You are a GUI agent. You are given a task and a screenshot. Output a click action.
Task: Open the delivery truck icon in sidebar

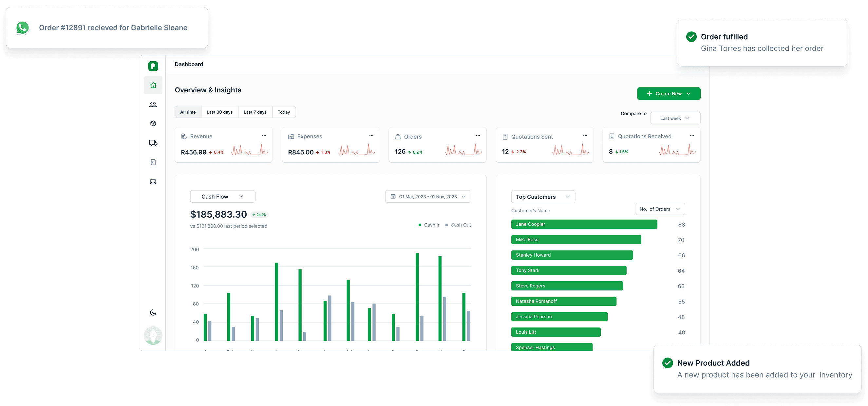153,143
